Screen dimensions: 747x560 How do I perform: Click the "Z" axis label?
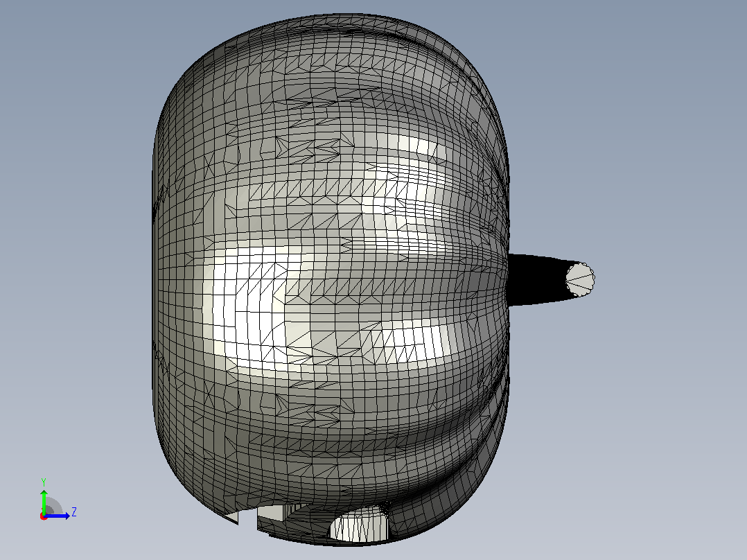(74, 512)
